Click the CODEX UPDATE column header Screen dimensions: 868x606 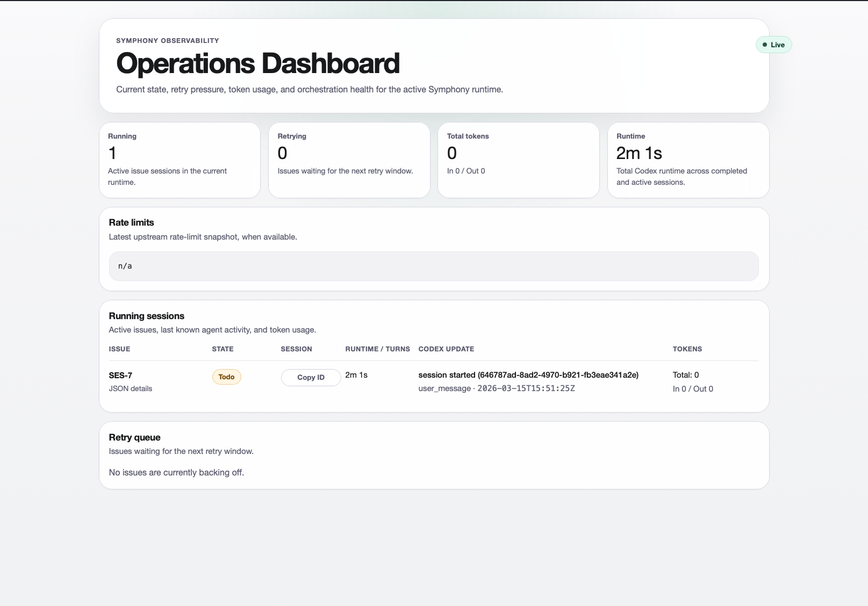[x=446, y=349]
